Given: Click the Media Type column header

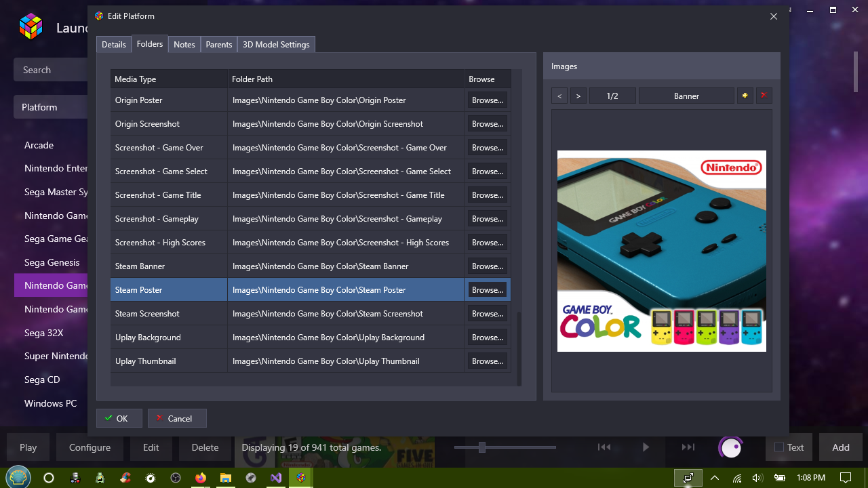Looking at the screenshot, I should click(x=169, y=79).
